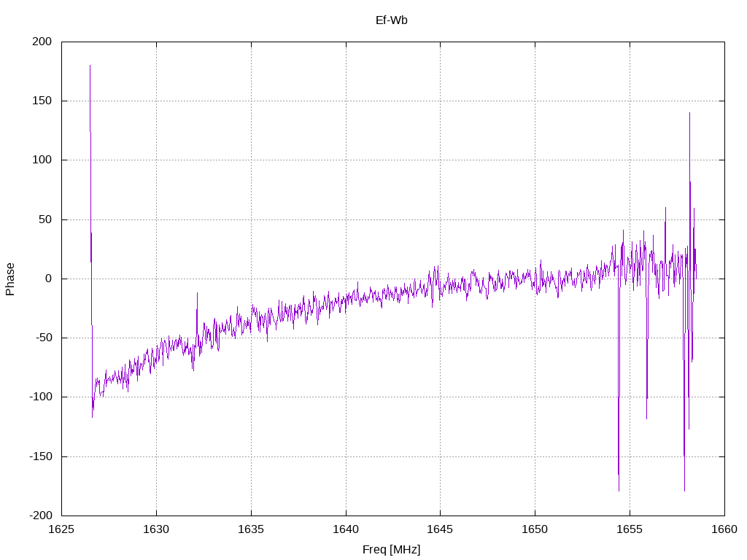This screenshot has height=560, width=747.
Task: Click y-axis tick label 50
Action: (44, 219)
